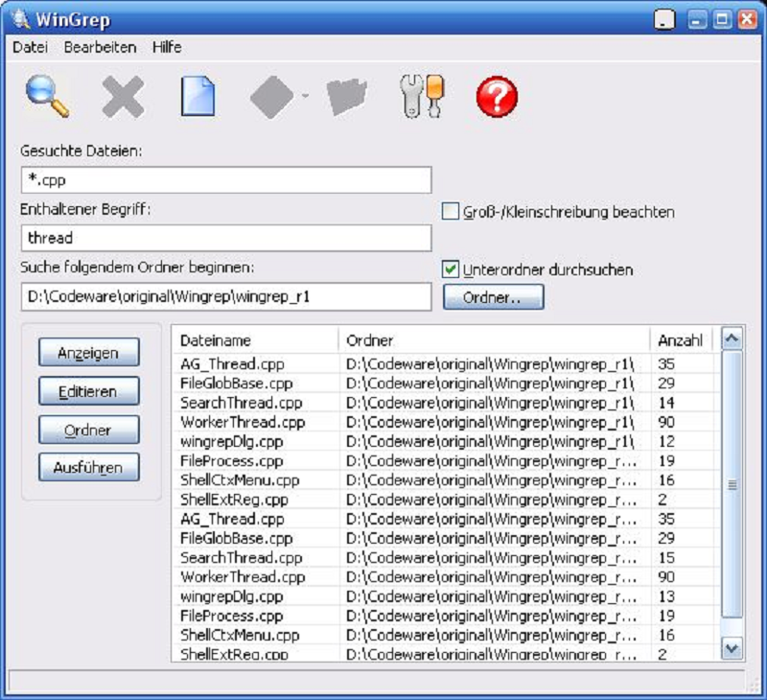The image size is (767, 700).
Task: Open dropdown arrow beside the diamond icon
Action: 304,97
